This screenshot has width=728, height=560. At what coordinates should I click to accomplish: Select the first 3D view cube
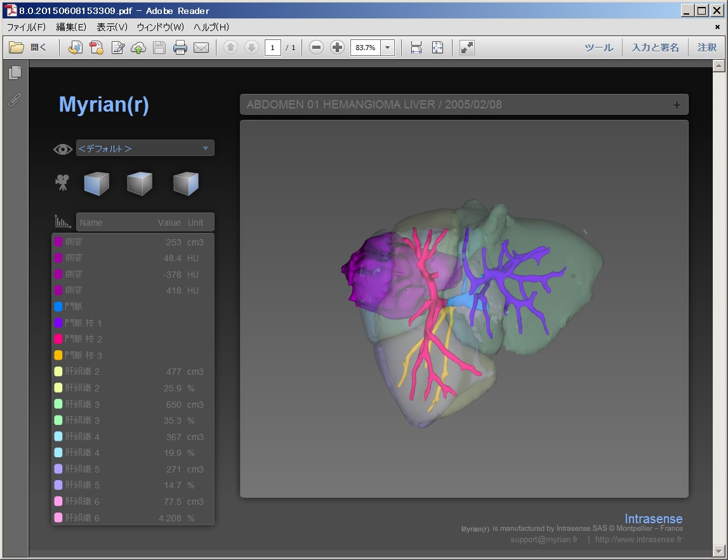click(96, 184)
